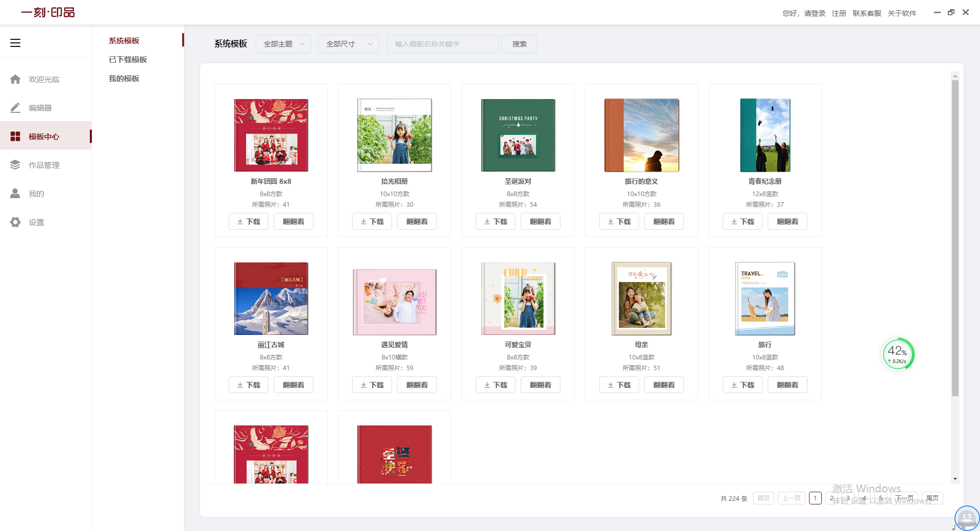Download the 丽江古城 template
980x531 pixels.
(249, 385)
